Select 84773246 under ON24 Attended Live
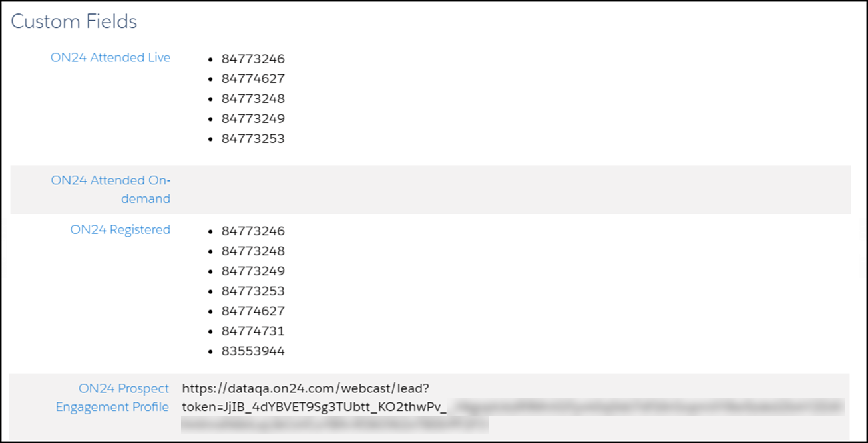This screenshot has width=868, height=443. 253,59
